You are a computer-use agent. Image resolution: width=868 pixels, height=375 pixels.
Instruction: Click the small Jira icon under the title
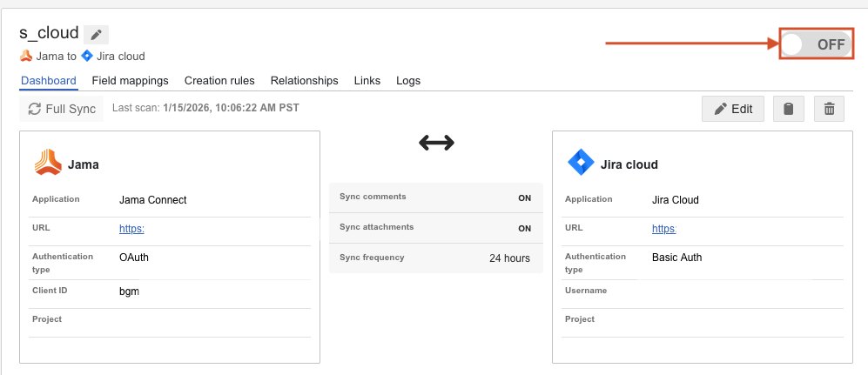click(87, 56)
